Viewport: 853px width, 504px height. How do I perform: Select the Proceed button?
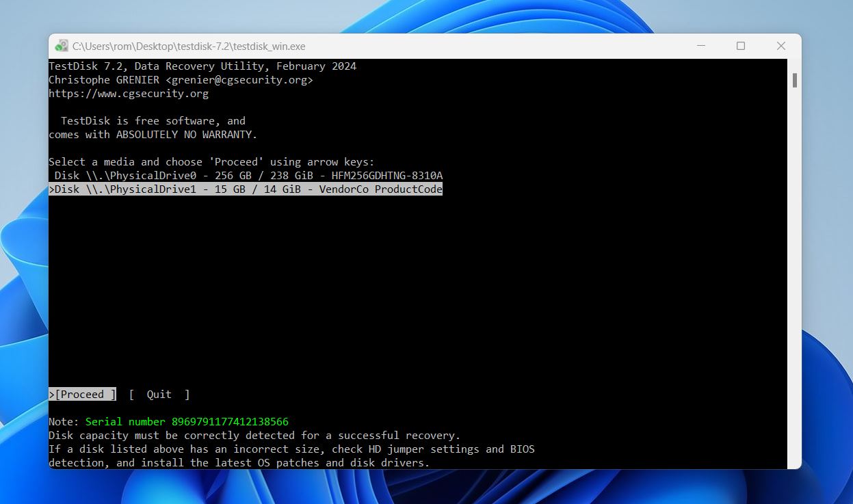pyautogui.click(x=82, y=394)
